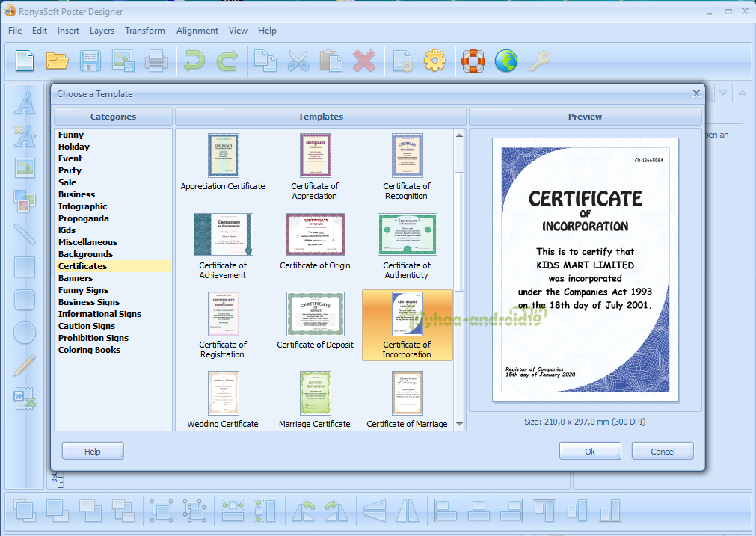Print using the printer icon
The width and height of the screenshot is (756, 536).
click(x=156, y=61)
